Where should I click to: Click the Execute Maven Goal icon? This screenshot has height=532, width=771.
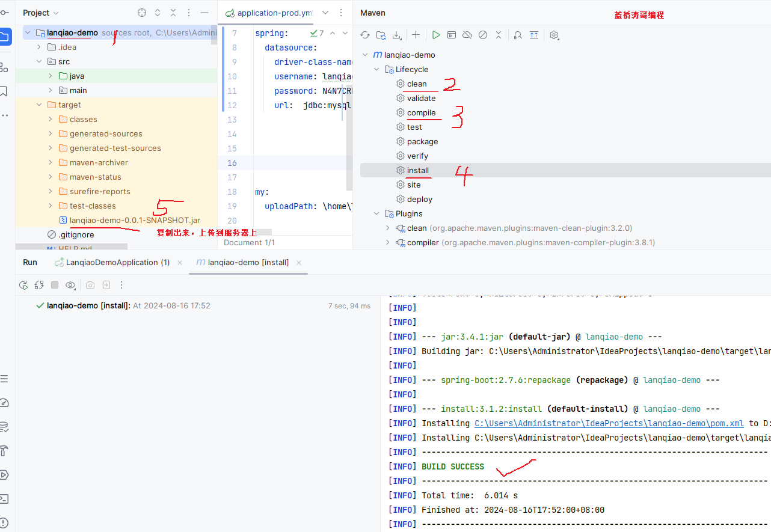[x=452, y=35]
